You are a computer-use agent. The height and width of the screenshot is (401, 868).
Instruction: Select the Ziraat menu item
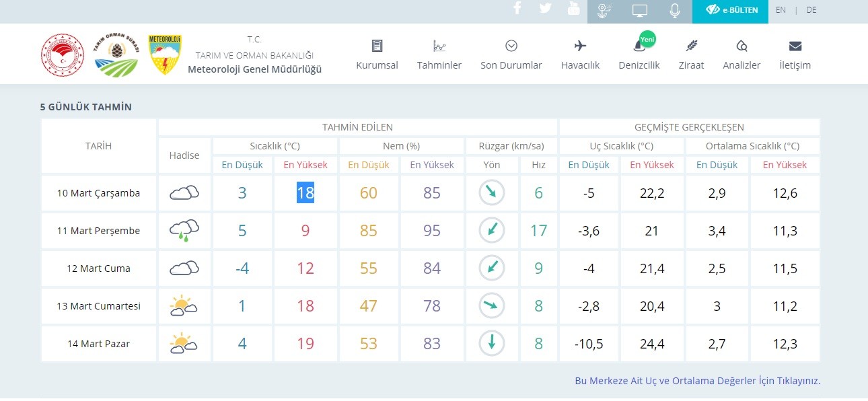[x=691, y=54]
